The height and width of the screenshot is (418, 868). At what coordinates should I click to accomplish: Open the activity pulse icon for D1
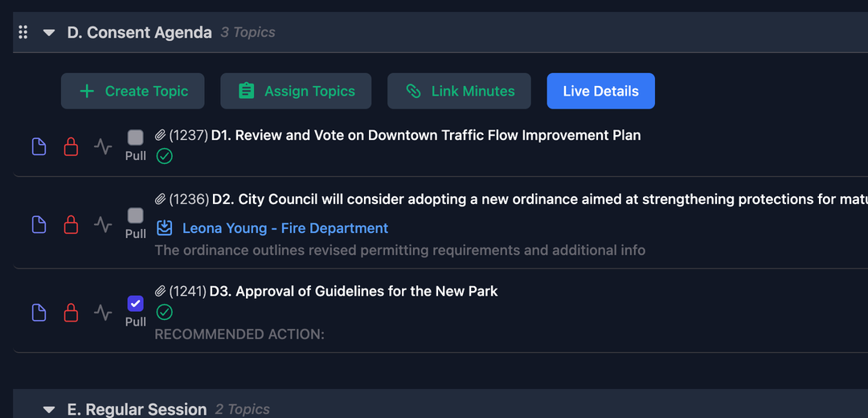[102, 147]
